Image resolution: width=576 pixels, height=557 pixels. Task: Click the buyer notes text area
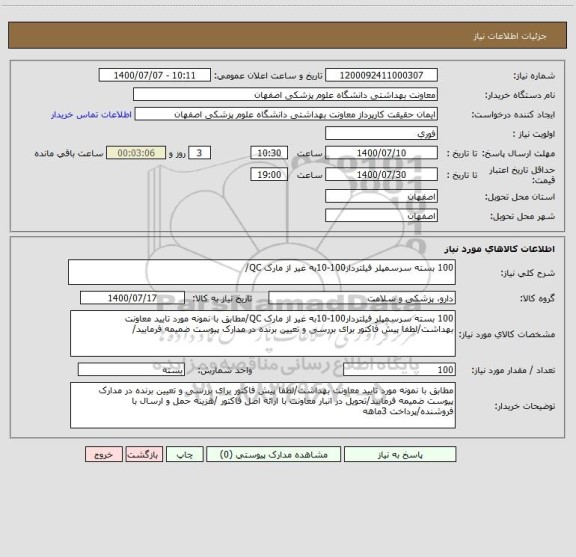(263, 405)
